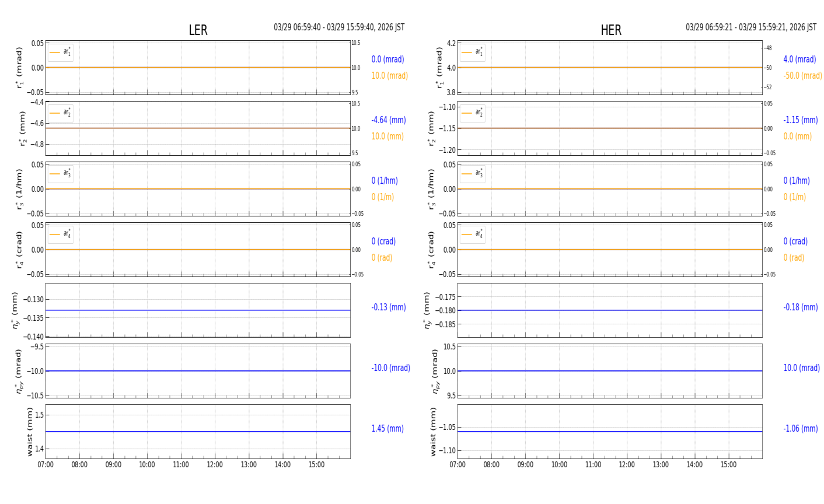Viewport: 824px width, 504px height.
Task: Click the HER panel title
Action: click(610, 30)
